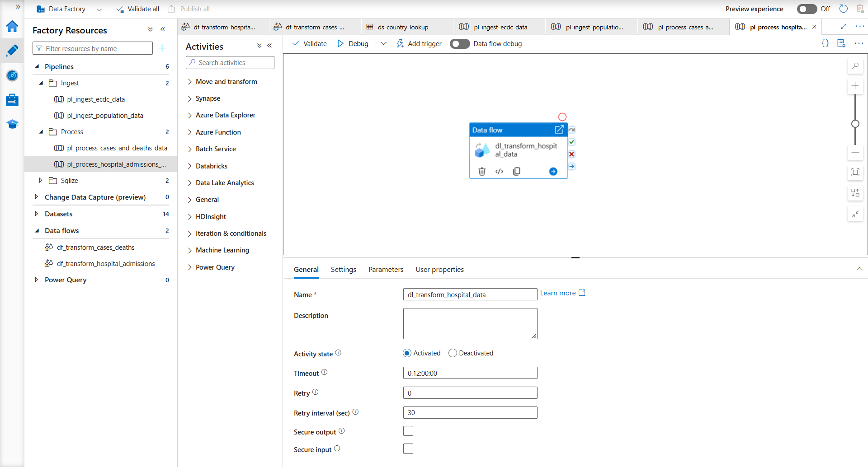Switch to ds_country_lookup tab
The height and width of the screenshot is (467, 868).
point(407,27)
